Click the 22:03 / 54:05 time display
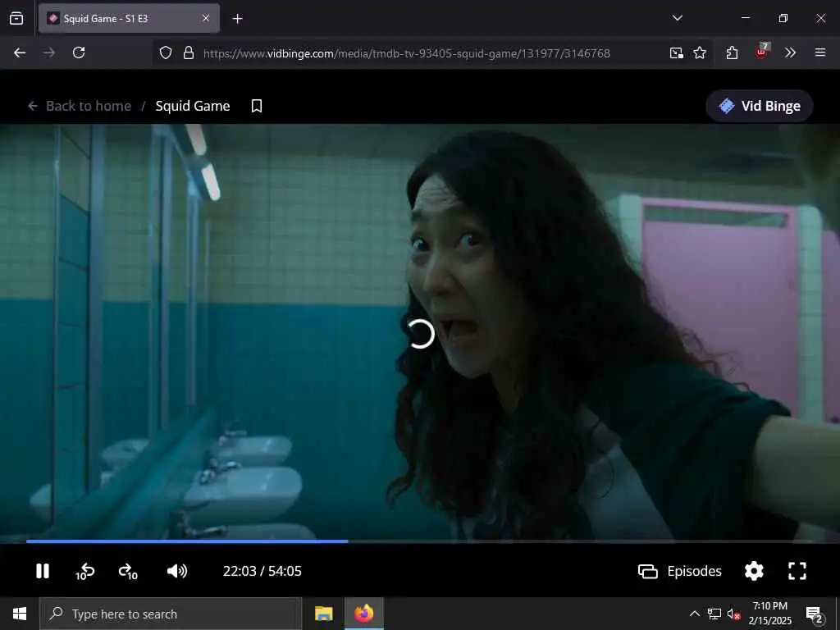Image resolution: width=840 pixels, height=630 pixels. pos(262,571)
